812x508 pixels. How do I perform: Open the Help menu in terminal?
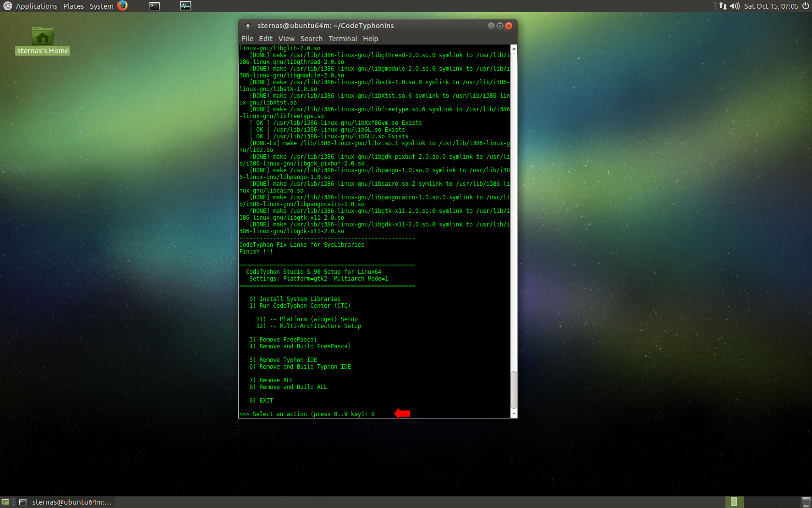(370, 39)
